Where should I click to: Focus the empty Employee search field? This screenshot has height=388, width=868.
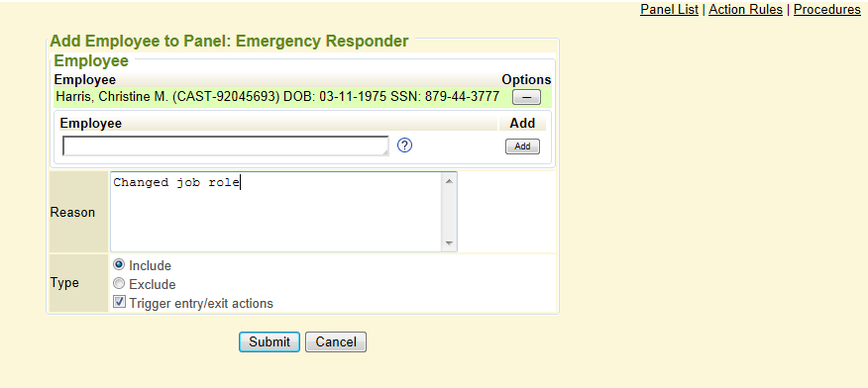[x=225, y=145]
